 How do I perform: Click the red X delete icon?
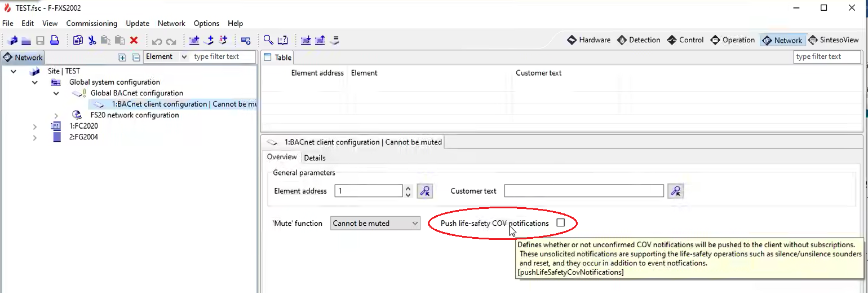point(134,40)
